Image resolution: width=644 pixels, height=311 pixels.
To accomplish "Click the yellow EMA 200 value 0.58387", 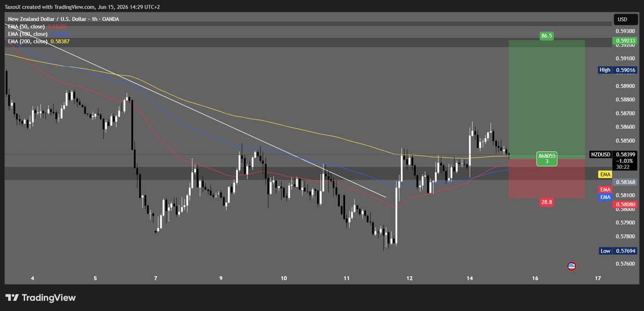I will point(60,41).
